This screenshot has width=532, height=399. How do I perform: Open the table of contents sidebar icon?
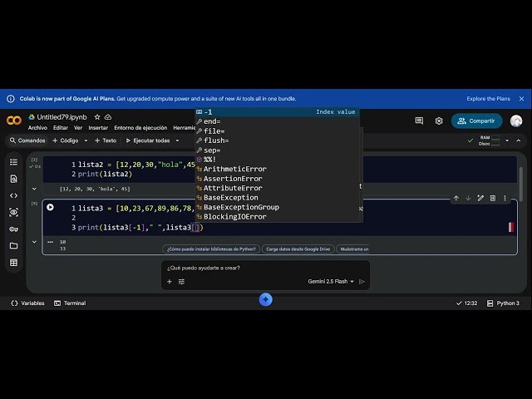click(x=13, y=162)
